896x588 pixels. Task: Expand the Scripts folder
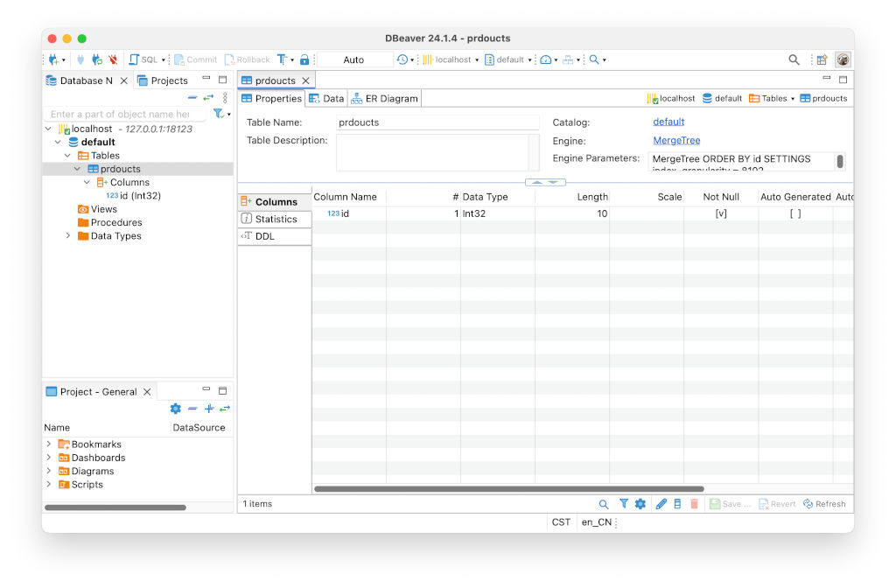point(49,485)
